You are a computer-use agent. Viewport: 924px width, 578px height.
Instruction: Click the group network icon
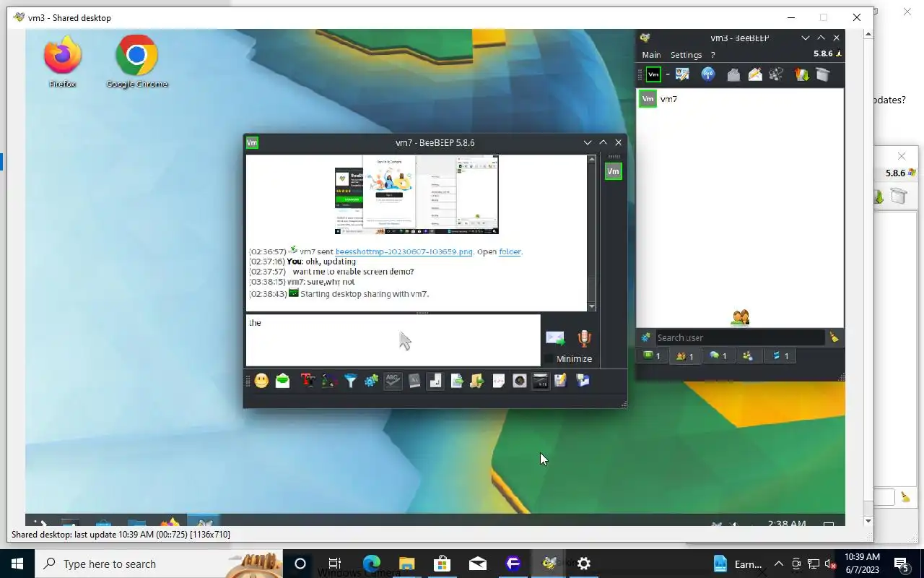coord(777,74)
